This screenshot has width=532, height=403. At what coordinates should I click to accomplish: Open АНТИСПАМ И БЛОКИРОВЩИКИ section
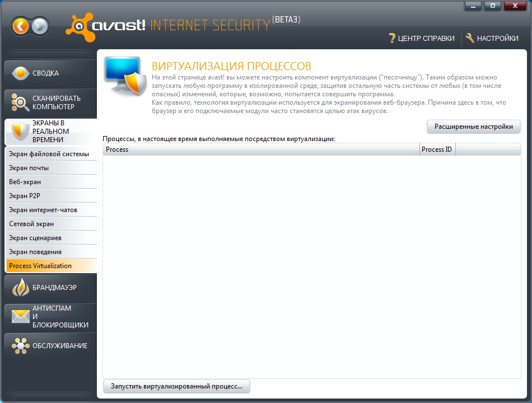(x=51, y=316)
